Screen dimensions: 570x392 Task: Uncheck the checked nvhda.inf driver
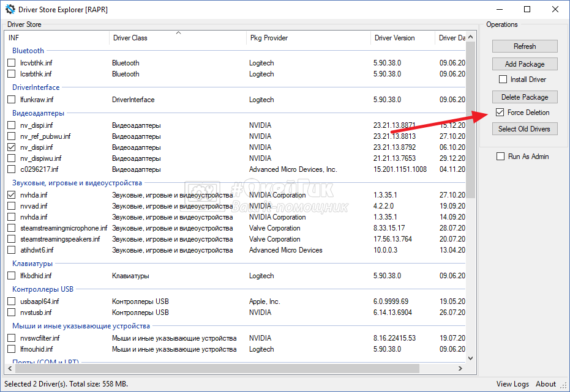[x=12, y=195]
